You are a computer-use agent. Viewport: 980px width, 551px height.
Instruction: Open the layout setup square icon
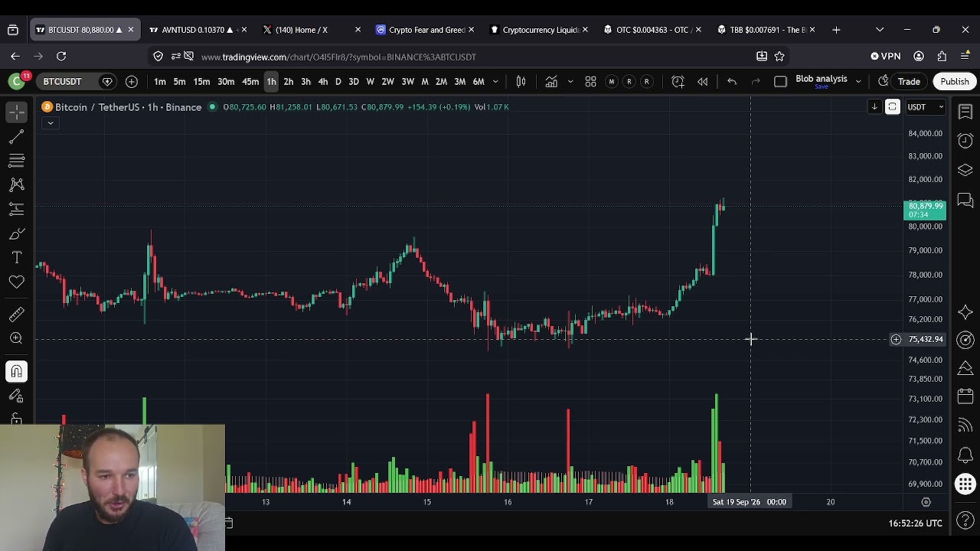point(780,81)
